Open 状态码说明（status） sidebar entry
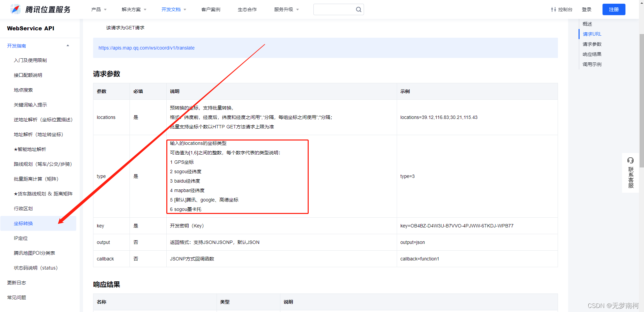This screenshot has height=312, width=644. coord(36,268)
